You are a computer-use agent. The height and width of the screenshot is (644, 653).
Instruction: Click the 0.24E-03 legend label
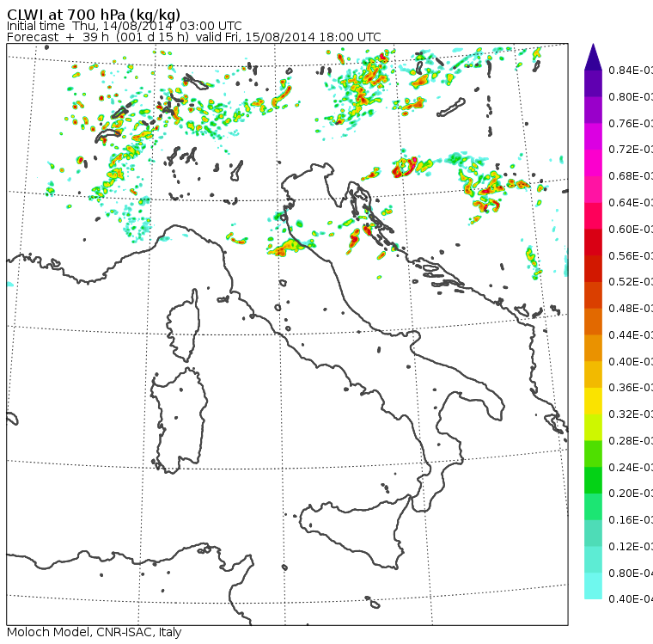pos(631,467)
